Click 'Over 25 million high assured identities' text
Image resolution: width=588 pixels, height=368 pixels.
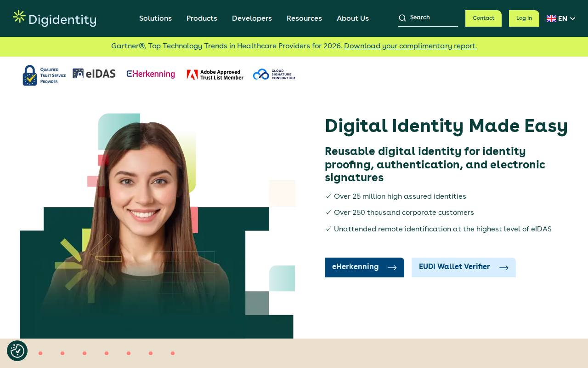pyautogui.click(x=400, y=196)
